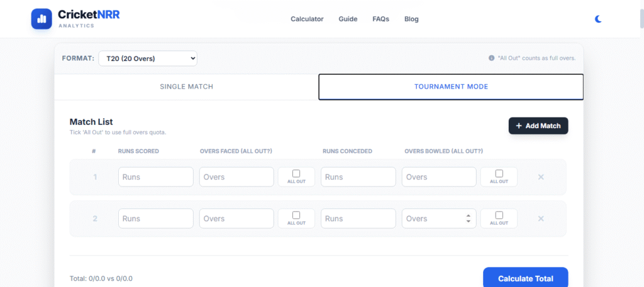Tick All Out for match 1 overs faced
Screen dimensions: 644x287
click(296, 173)
